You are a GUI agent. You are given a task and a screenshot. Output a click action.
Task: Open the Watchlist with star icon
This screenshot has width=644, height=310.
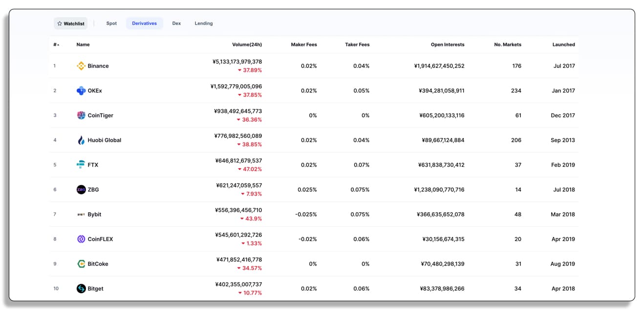point(71,23)
